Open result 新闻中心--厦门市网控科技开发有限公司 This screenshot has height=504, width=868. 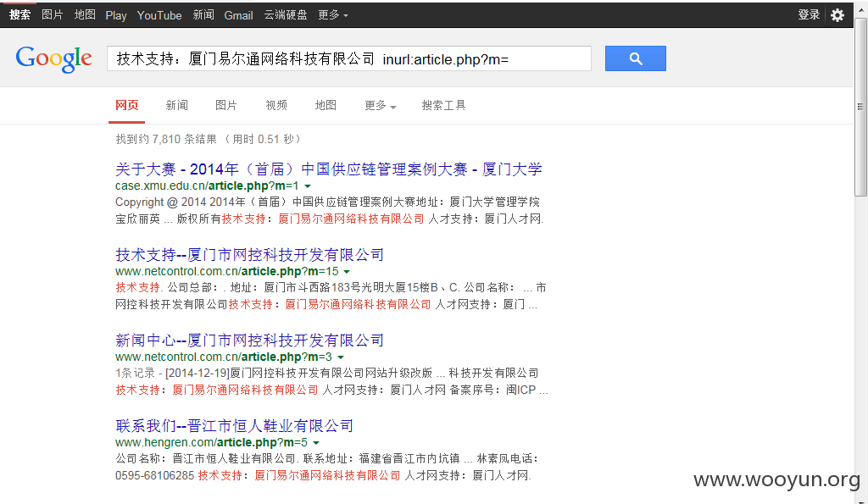tap(250, 341)
